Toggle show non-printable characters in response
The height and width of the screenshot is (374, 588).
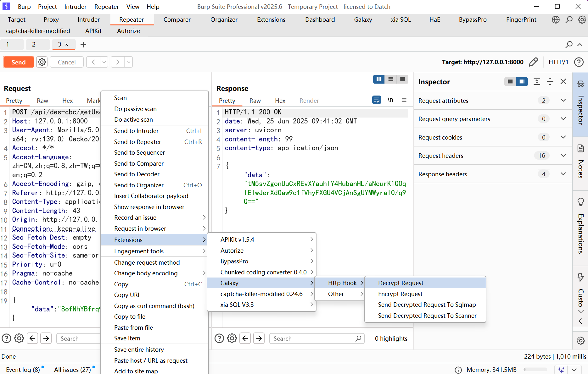390,100
